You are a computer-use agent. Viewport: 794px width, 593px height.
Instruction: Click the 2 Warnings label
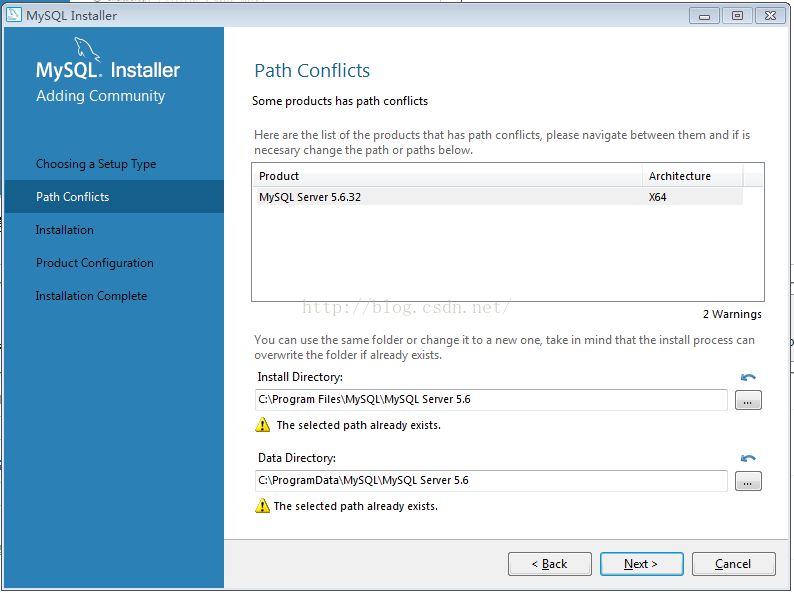(x=732, y=314)
